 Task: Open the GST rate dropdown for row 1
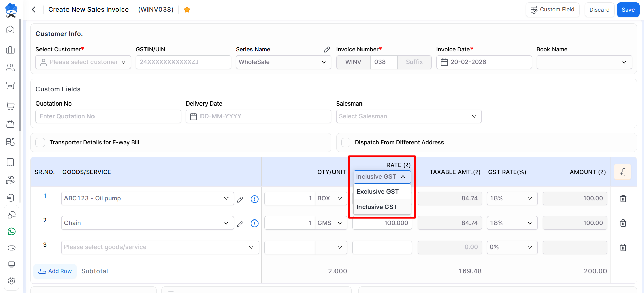tap(512, 198)
